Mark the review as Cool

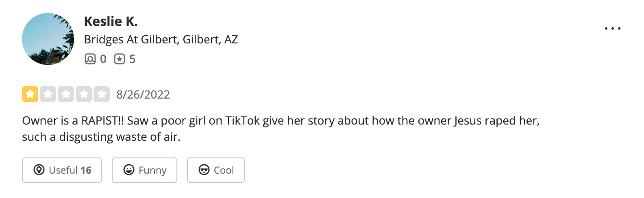tap(216, 170)
